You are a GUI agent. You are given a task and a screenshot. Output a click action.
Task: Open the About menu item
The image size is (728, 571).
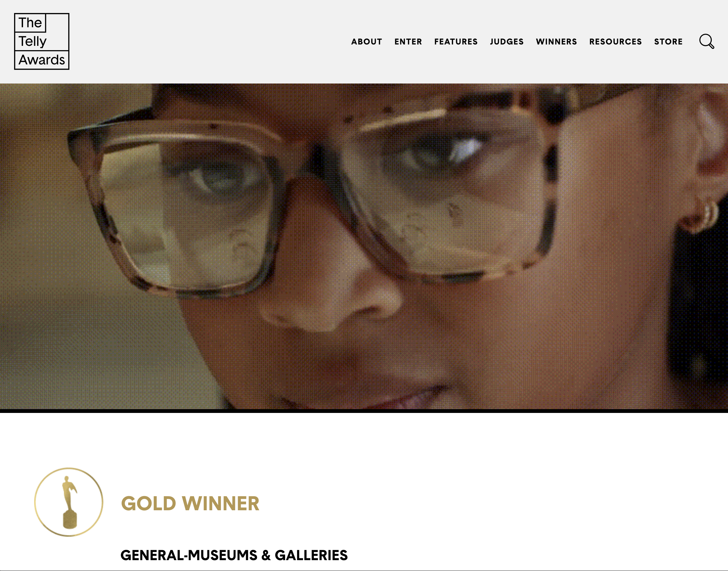click(x=366, y=42)
